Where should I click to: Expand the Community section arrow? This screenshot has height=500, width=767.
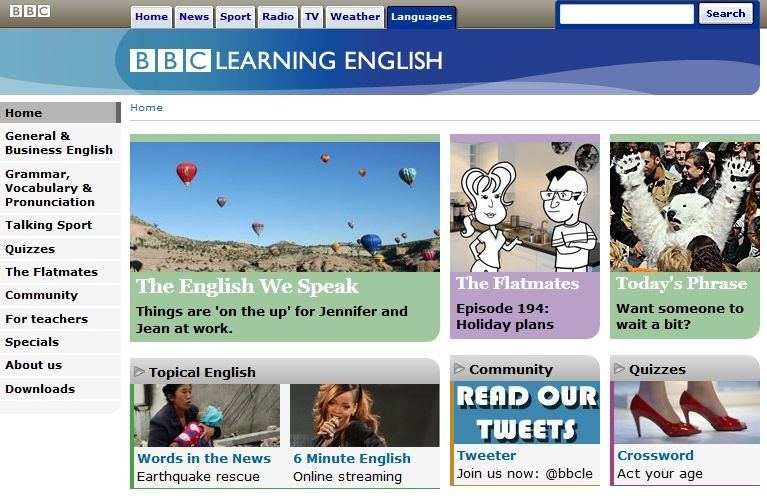point(459,368)
